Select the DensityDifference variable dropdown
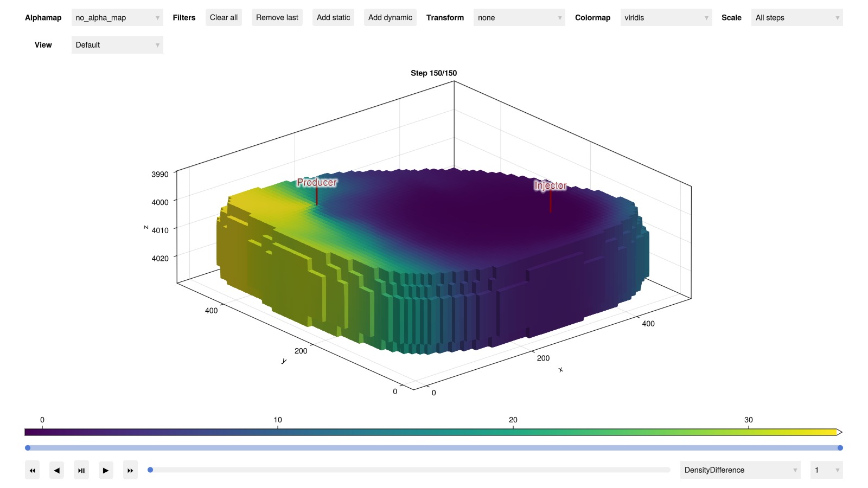This screenshot has width=868, height=488. point(740,470)
